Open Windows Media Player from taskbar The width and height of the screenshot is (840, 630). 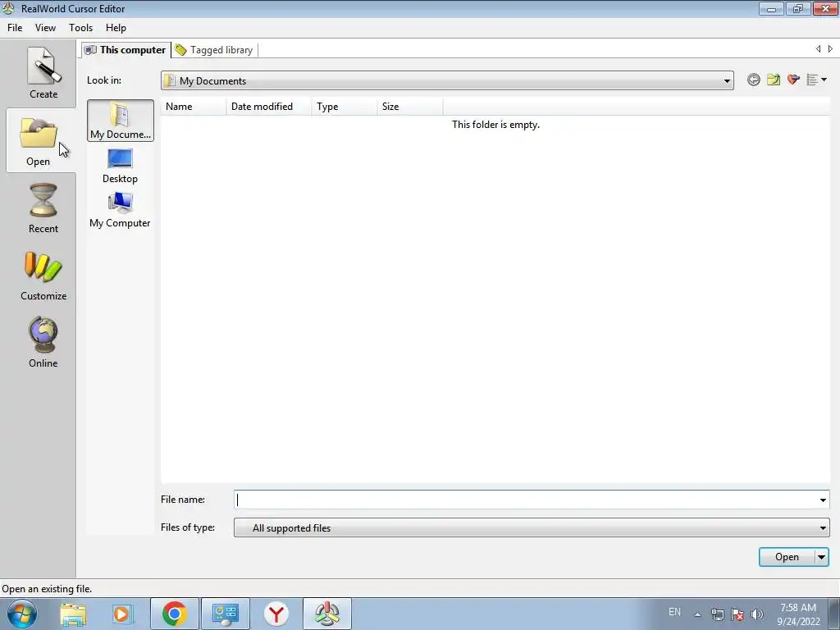click(x=122, y=614)
